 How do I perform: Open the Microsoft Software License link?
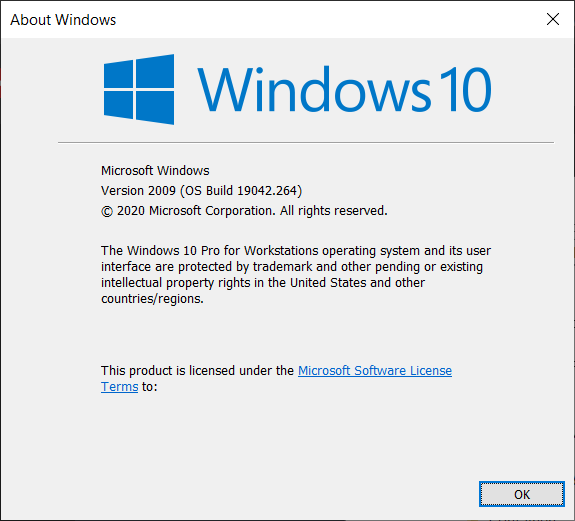375,370
